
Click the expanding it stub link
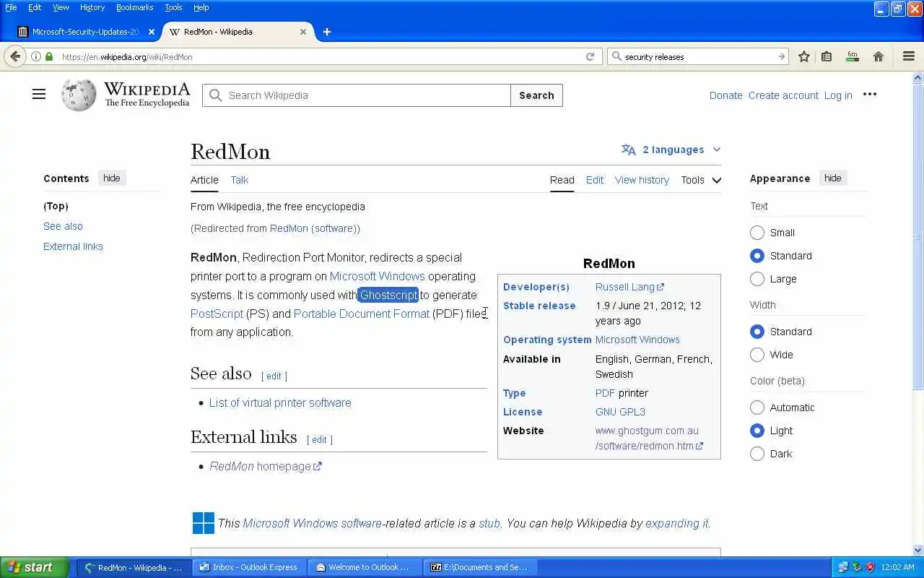[676, 523]
